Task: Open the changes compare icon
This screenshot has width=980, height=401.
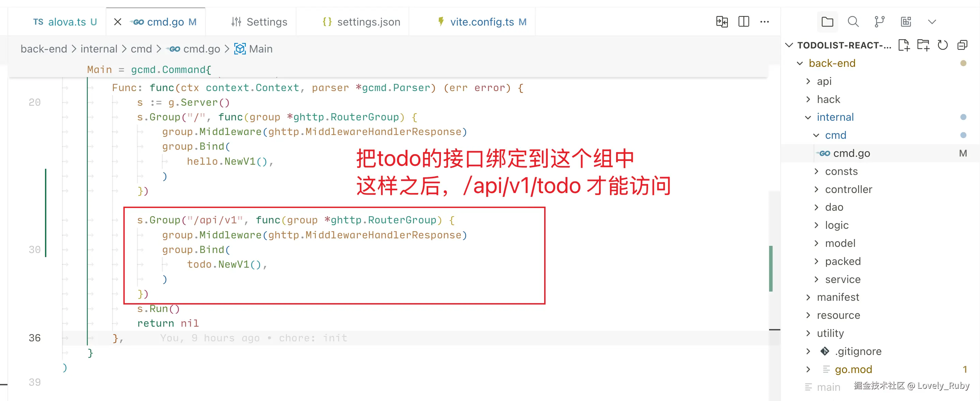Action: [722, 22]
